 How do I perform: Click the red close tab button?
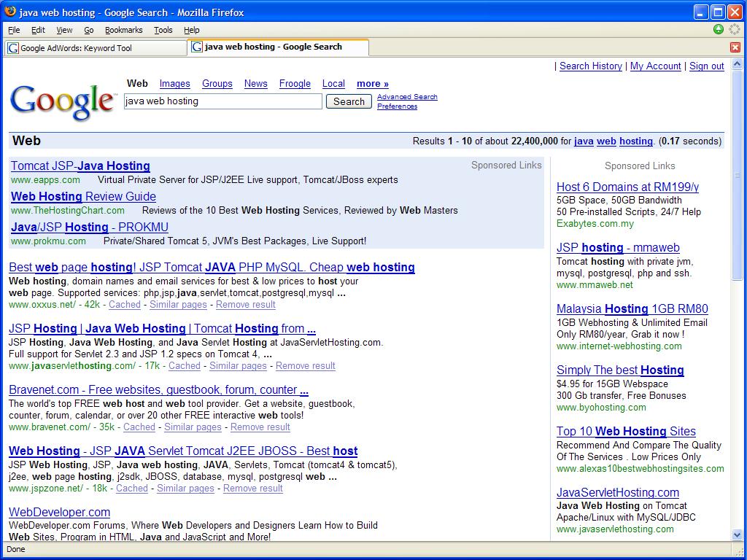(735, 47)
